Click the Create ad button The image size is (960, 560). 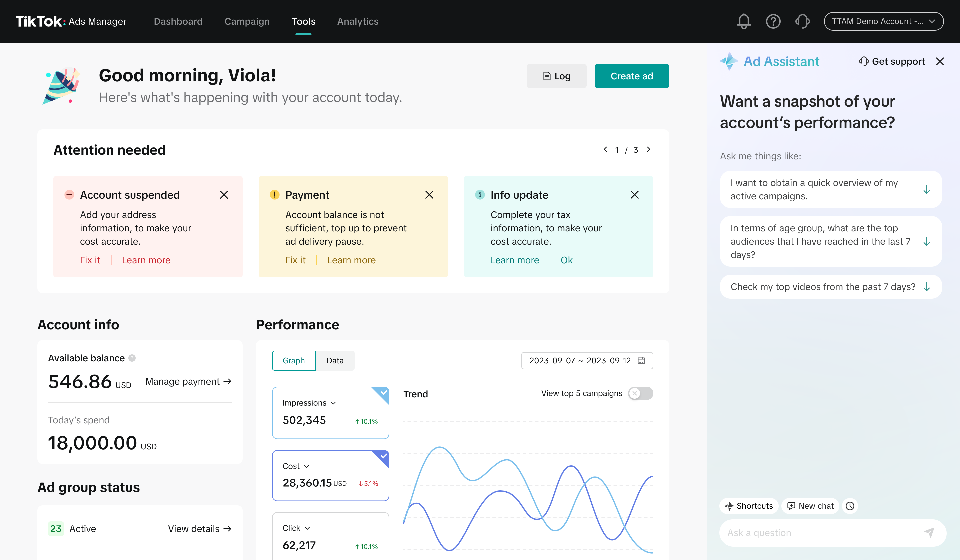click(x=632, y=76)
